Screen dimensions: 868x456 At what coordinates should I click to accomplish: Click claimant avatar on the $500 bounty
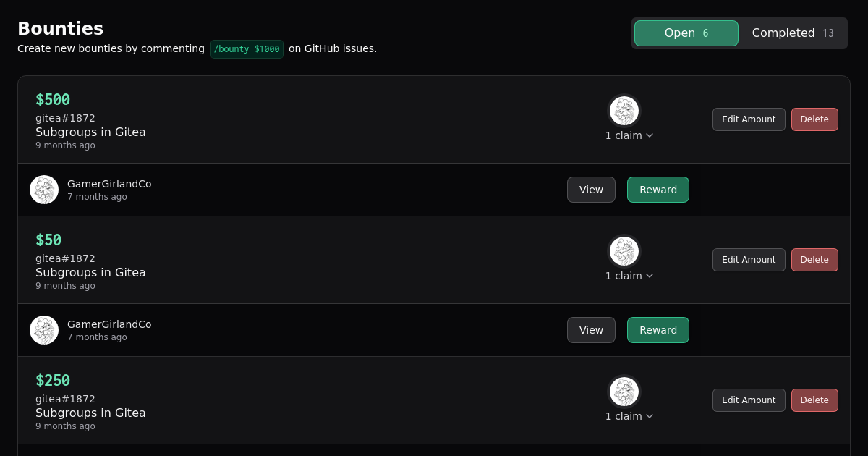pyautogui.click(x=624, y=111)
